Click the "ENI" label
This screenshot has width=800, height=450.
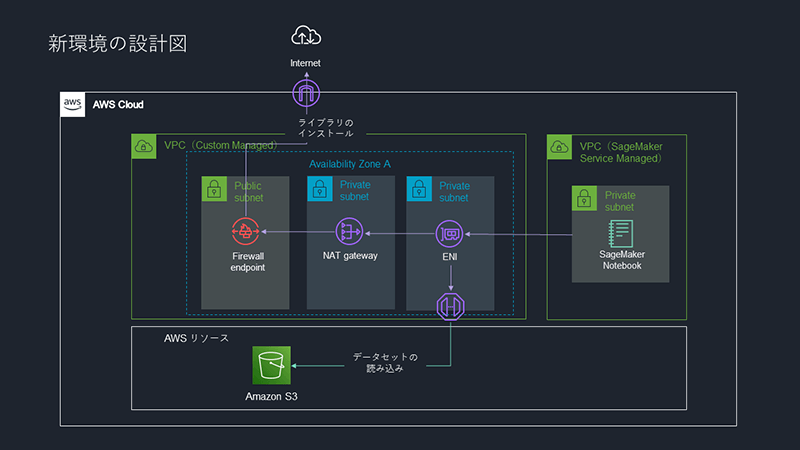click(x=449, y=257)
